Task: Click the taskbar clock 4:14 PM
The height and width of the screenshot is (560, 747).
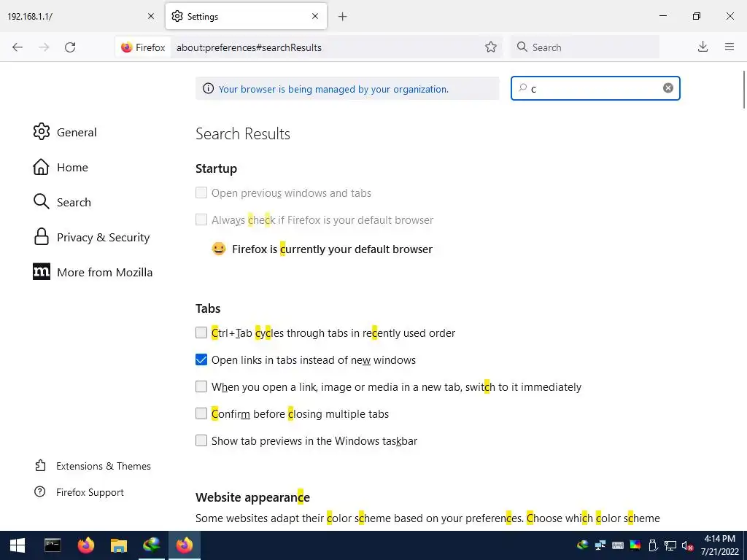Action: tap(720, 539)
